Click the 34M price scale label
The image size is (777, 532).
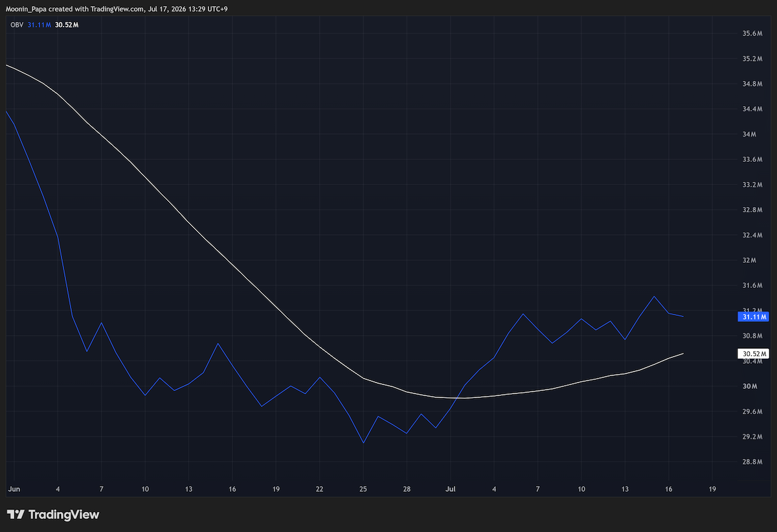click(x=750, y=134)
